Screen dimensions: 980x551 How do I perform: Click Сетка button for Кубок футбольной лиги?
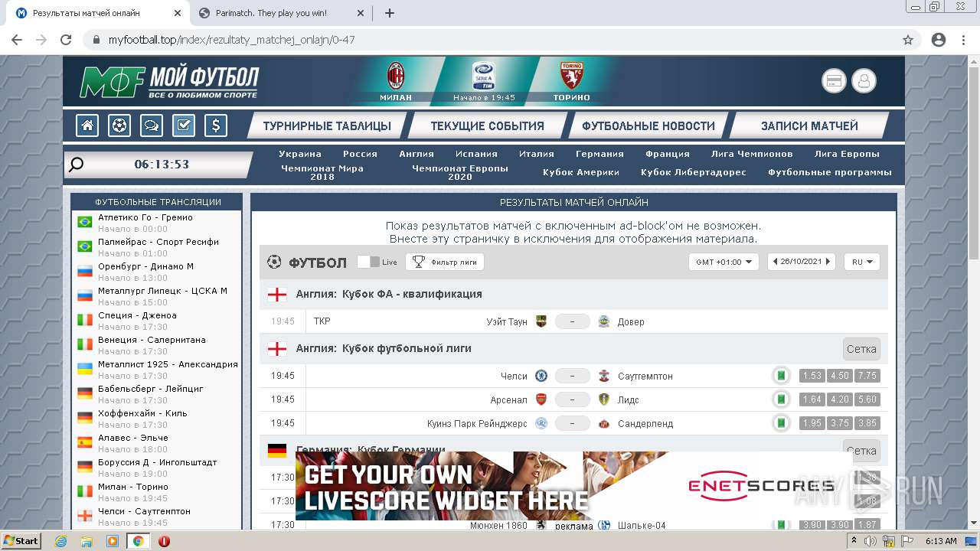861,349
